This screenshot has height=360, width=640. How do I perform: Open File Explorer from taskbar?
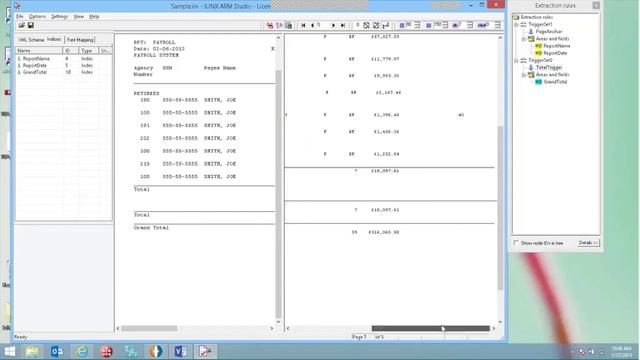(32, 351)
